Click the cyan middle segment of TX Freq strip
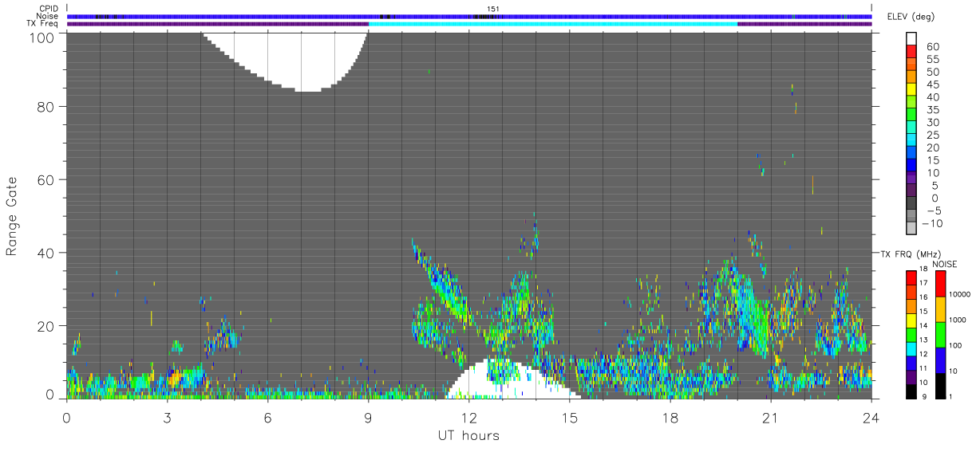 [x=552, y=24]
